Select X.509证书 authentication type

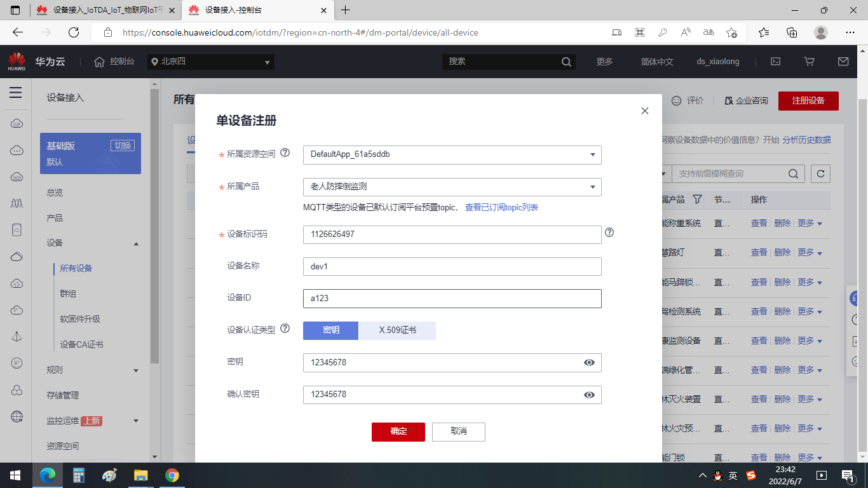click(398, 330)
